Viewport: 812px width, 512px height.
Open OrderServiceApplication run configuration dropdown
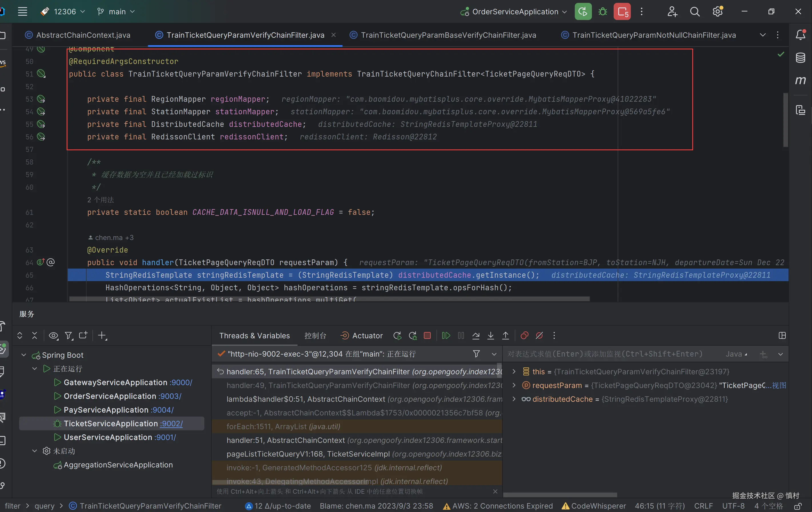[x=515, y=12]
